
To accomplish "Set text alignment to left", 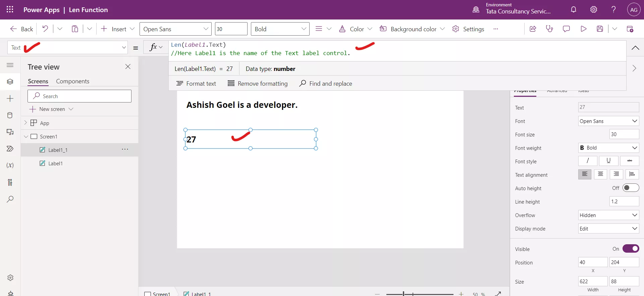I will pos(585,174).
